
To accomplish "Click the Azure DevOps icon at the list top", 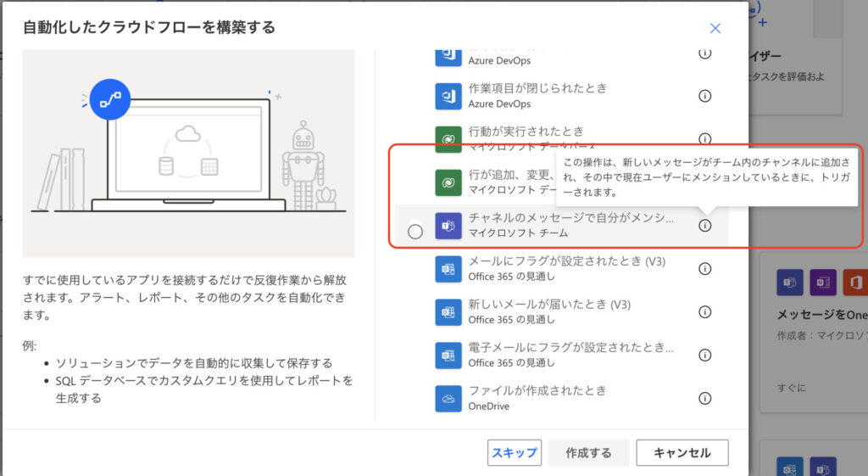I will 448,57.
